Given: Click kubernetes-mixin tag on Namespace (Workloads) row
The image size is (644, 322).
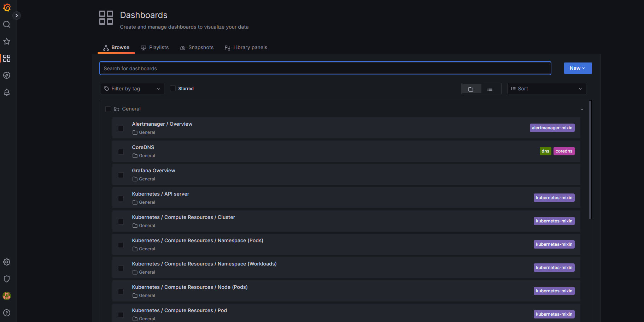Looking at the screenshot, I should 554,268.
